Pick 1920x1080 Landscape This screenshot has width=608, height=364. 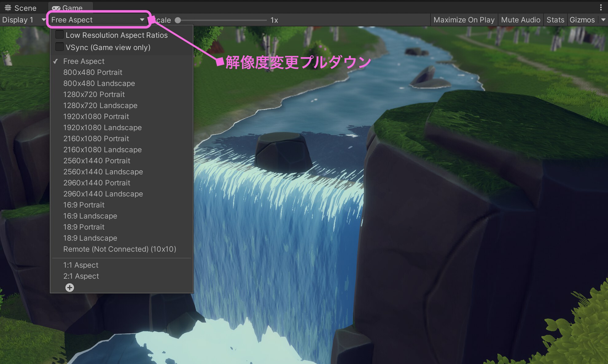pyautogui.click(x=122, y=128)
